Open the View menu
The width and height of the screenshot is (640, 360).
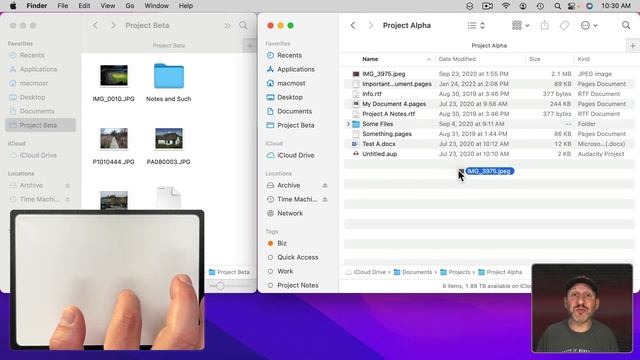coord(108,6)
